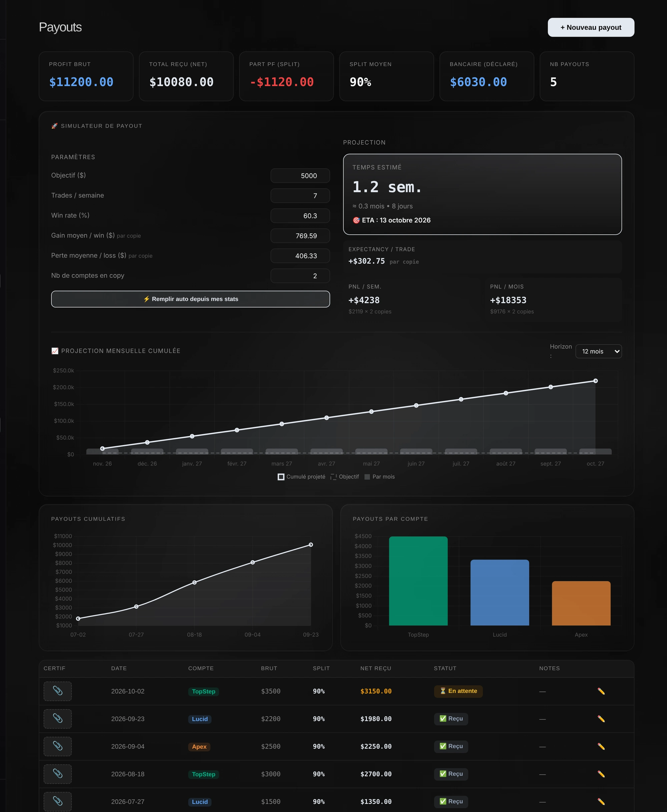
Task: Click the PROFIT BRUT $11200.00 card
Action: 86,76
